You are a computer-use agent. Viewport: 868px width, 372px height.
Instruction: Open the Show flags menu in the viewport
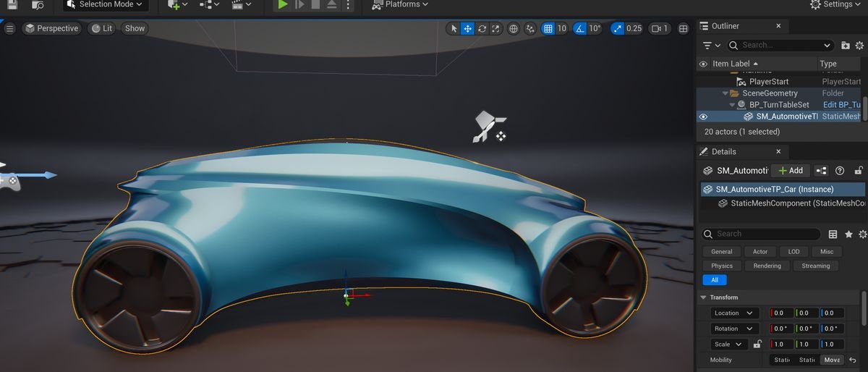(x=135, y=28)
